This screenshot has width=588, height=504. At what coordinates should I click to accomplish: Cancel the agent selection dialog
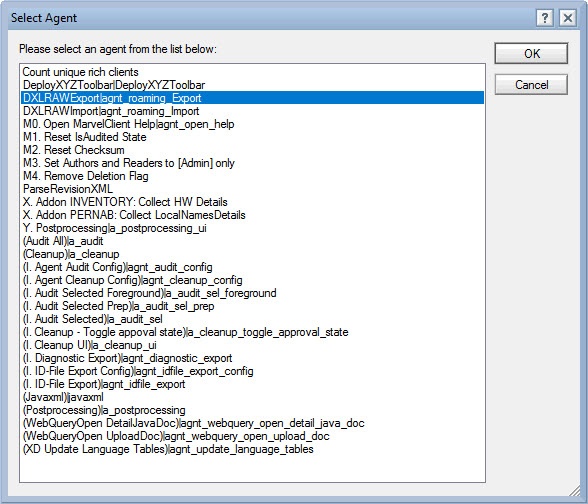pos(531,85)
